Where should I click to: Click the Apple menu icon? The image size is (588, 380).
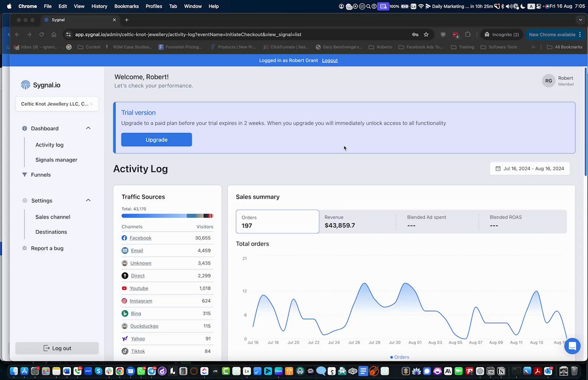pyautogui.click(x=9, y=6)
